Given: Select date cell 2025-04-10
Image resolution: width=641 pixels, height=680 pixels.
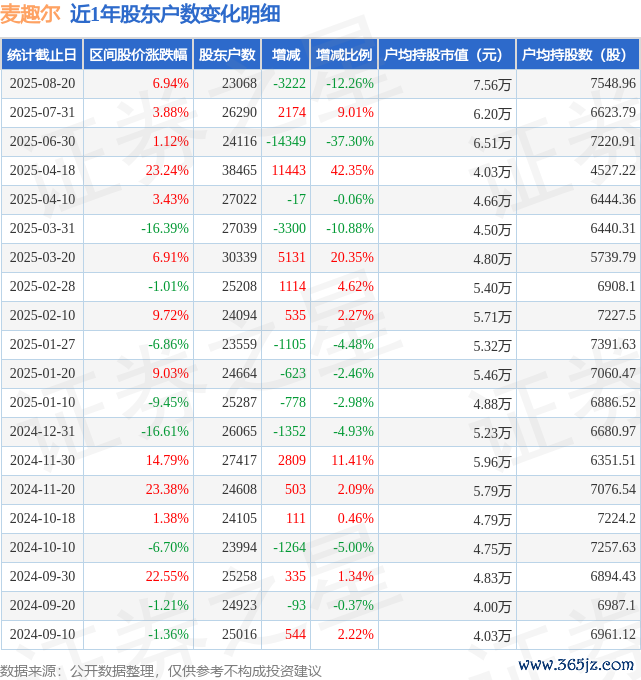Looking at the screenshot, I should click(x=43, y=199).
